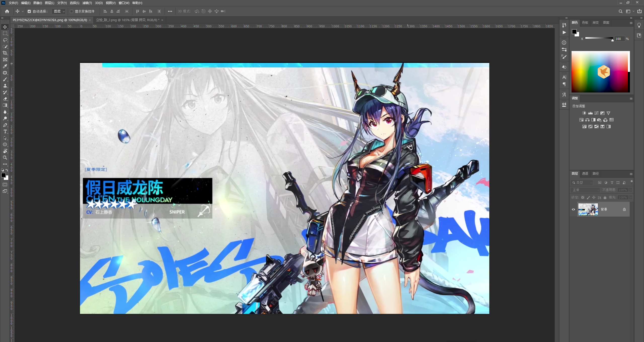The width and height of the screenshot is (644, 342).
Task: Select the Zoom tool in toolbox
Action: point(5,158)
